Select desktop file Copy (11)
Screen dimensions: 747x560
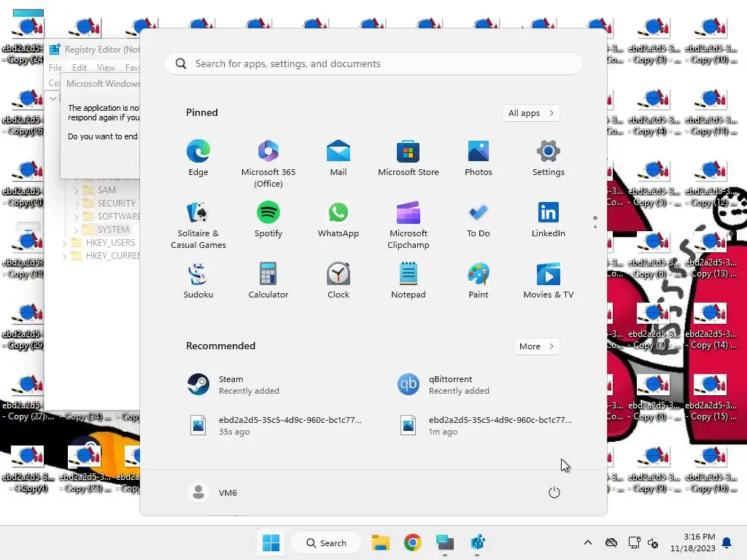(711, 112)
